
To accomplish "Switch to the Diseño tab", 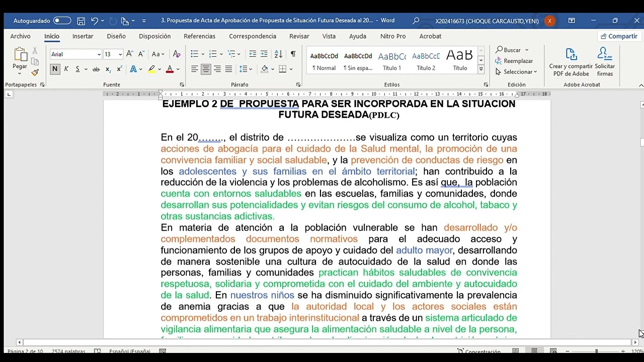I will (116, 36).
